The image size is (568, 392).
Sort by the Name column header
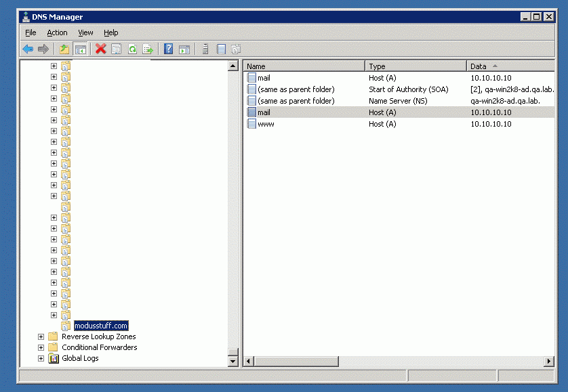click(304, 66)
